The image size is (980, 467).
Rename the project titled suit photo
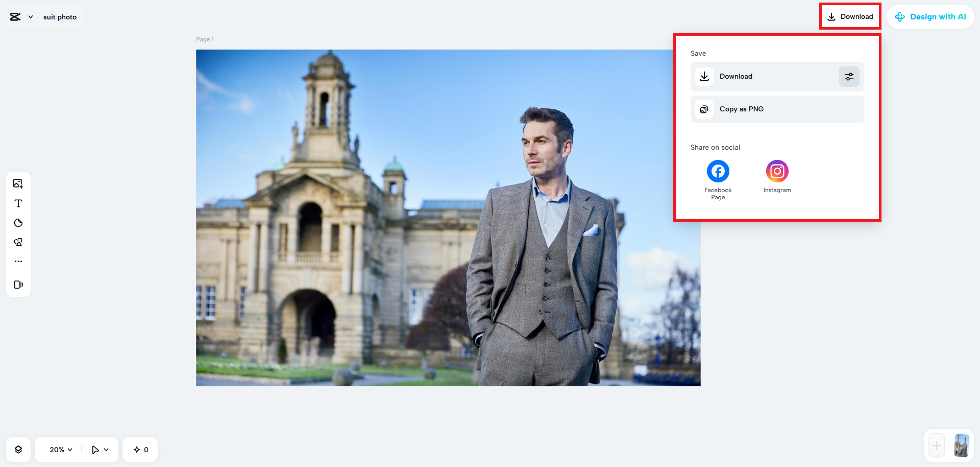60,16
